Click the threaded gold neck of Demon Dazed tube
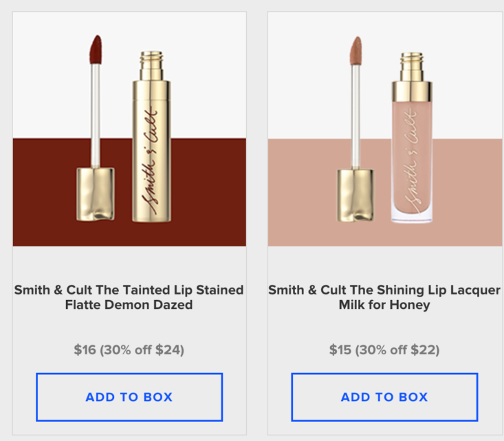504x441 pixels. click(x=151, y=65)
